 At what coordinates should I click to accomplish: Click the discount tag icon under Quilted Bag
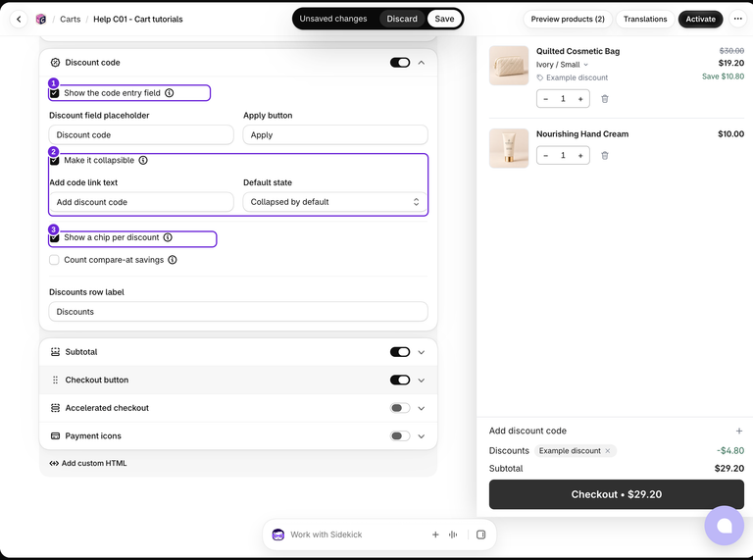[x=540, y=77]
